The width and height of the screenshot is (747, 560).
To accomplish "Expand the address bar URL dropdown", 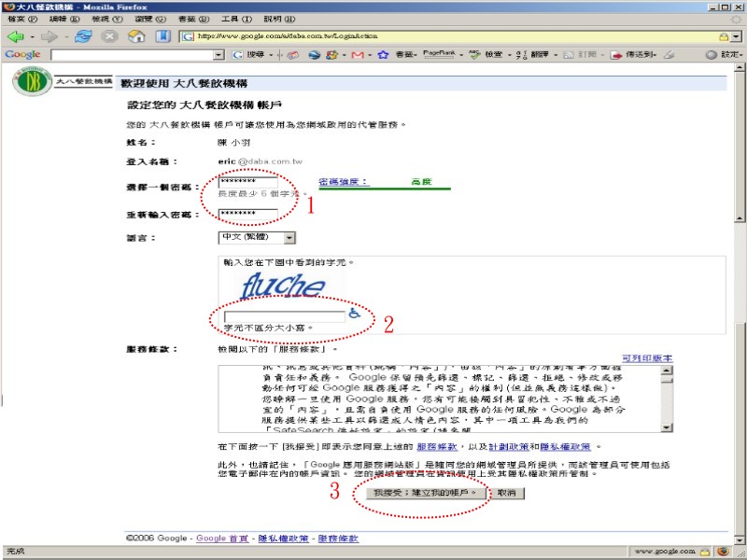I will point(737,36).
